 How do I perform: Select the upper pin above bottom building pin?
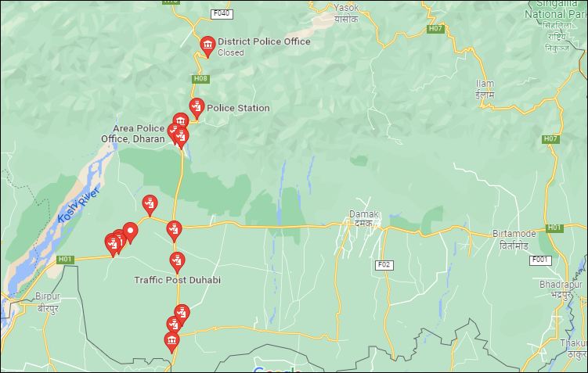click(182, 313)
